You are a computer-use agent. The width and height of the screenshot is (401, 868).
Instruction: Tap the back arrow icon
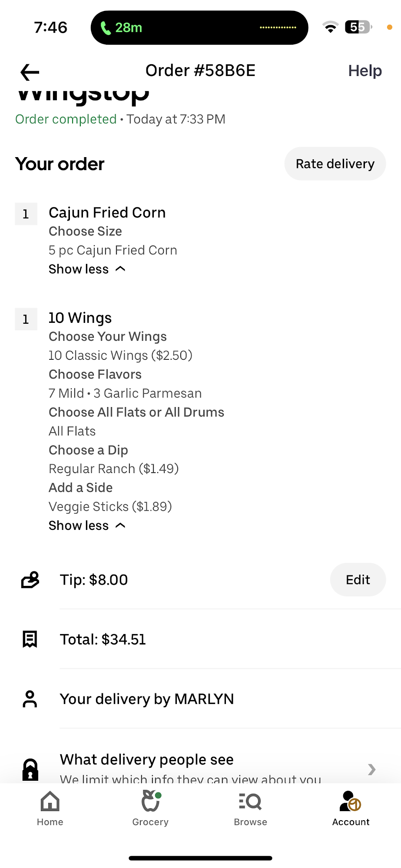coord(30,72)
